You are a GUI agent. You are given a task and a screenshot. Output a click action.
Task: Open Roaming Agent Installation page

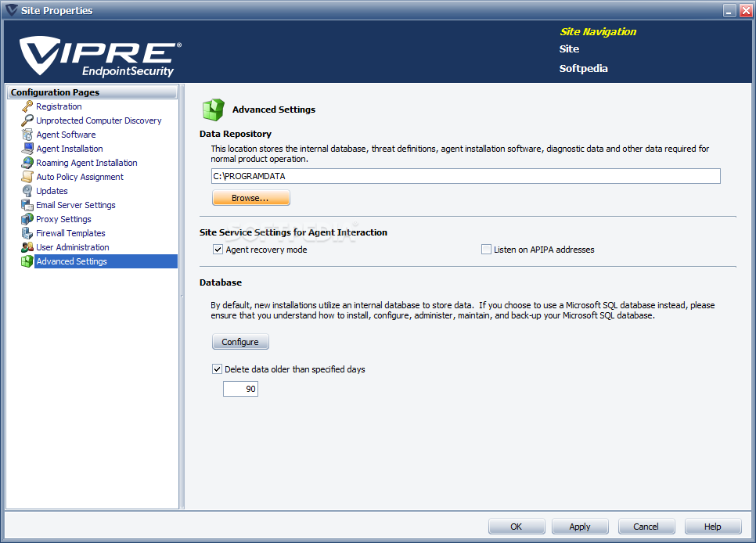coord(87,163)
